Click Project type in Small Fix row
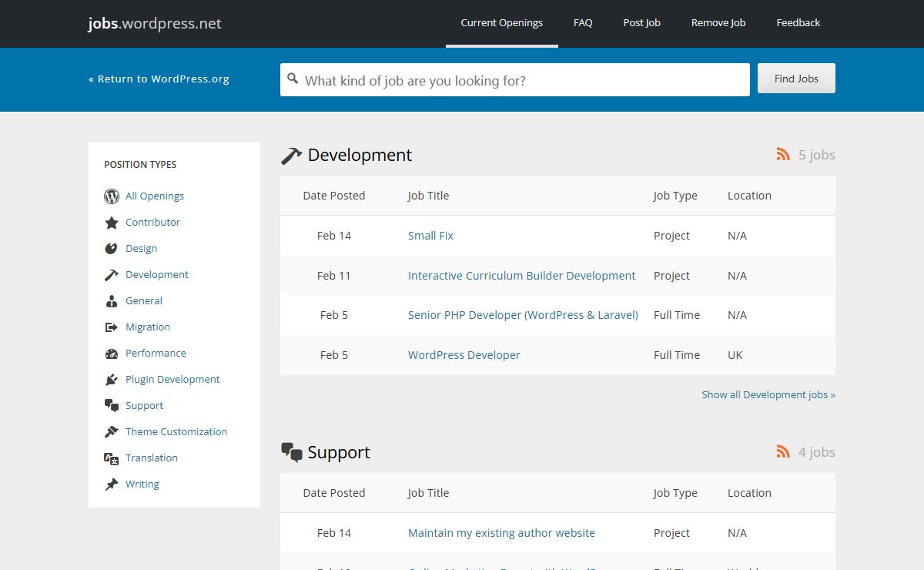Screen dimensions: 924x570 click(x=671, y=236)
